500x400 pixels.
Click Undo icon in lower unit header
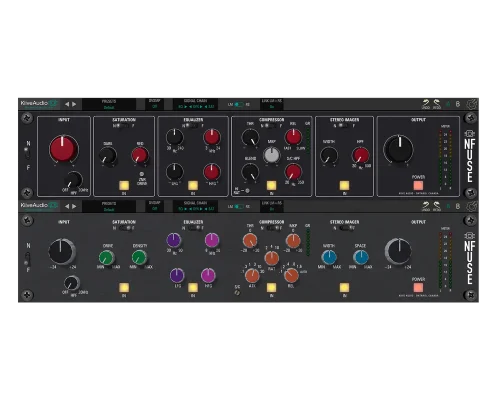click(426, 206)
